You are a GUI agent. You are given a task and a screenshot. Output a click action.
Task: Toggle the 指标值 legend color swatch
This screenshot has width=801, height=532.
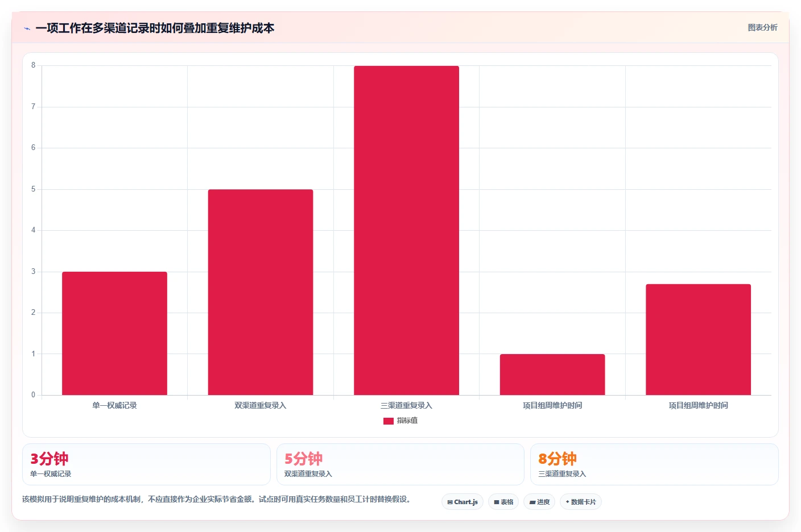[389, 421]
